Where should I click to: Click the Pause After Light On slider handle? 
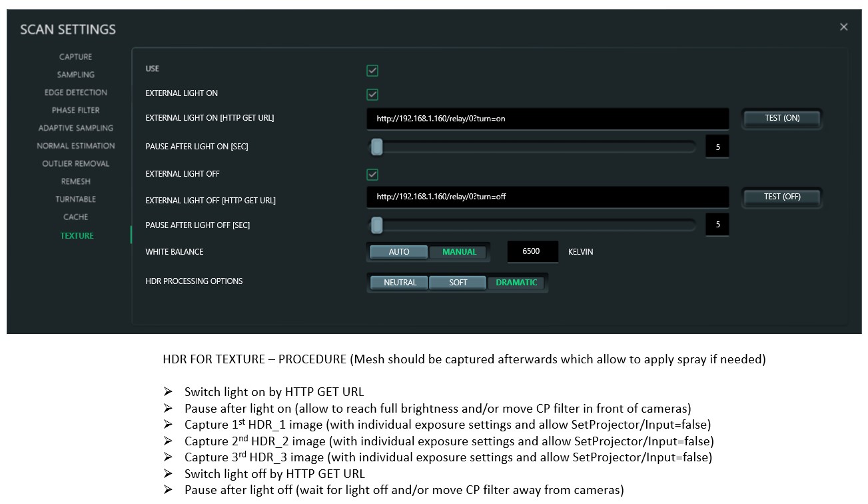(377, 147)
